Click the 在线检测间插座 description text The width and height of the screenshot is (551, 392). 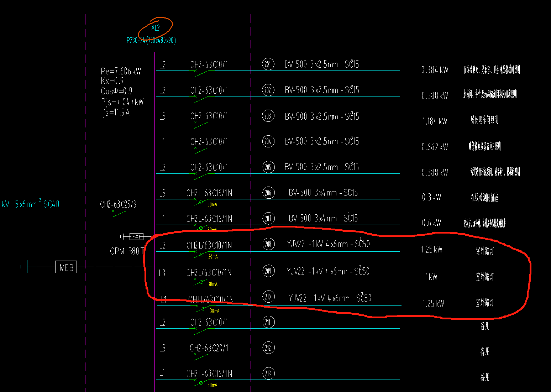[x=485, y=198]
